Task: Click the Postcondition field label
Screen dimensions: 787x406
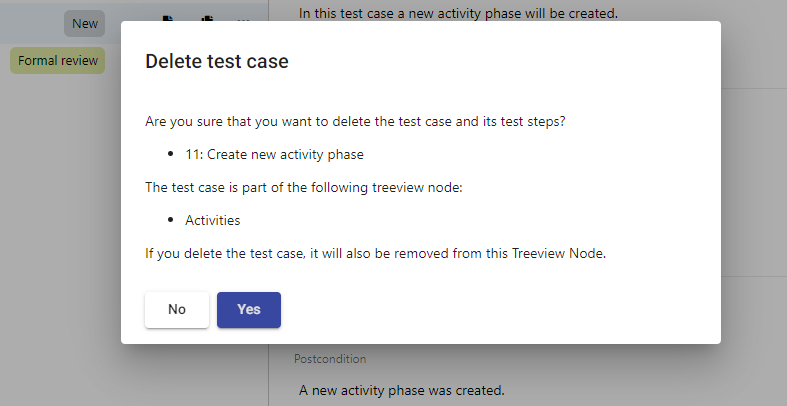Action: (330, 358)
